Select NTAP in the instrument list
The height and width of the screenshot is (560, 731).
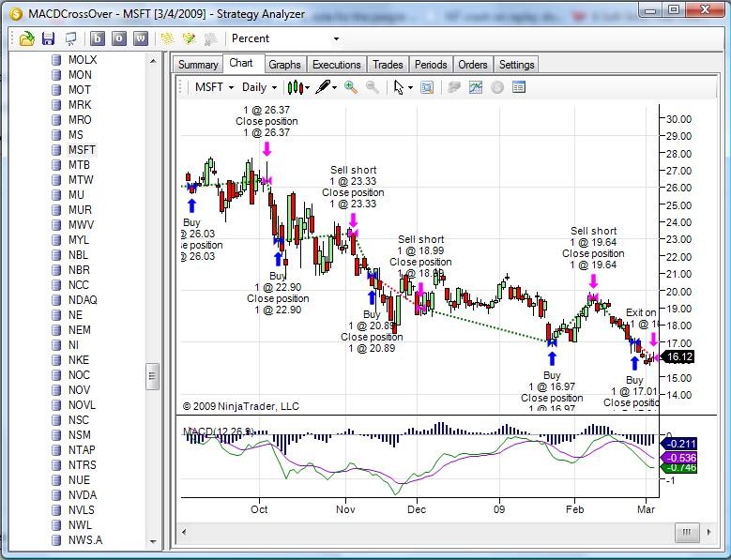tap(82, 449)
